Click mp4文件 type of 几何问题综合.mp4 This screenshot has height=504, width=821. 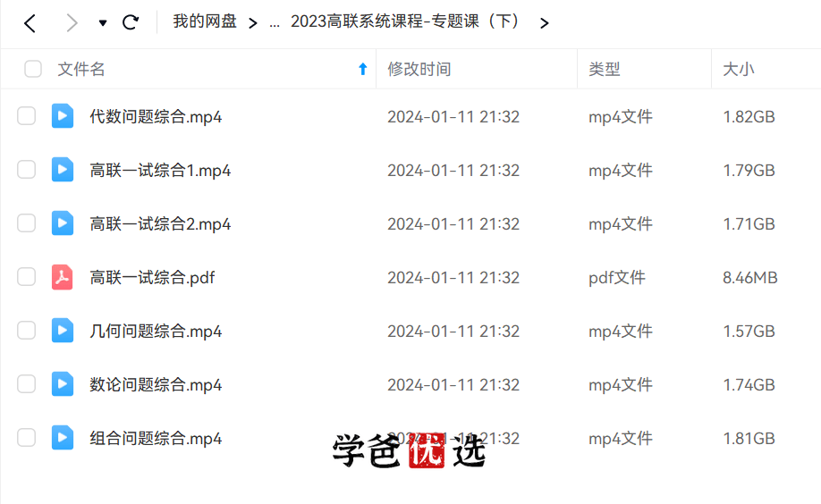pos(621,332)
